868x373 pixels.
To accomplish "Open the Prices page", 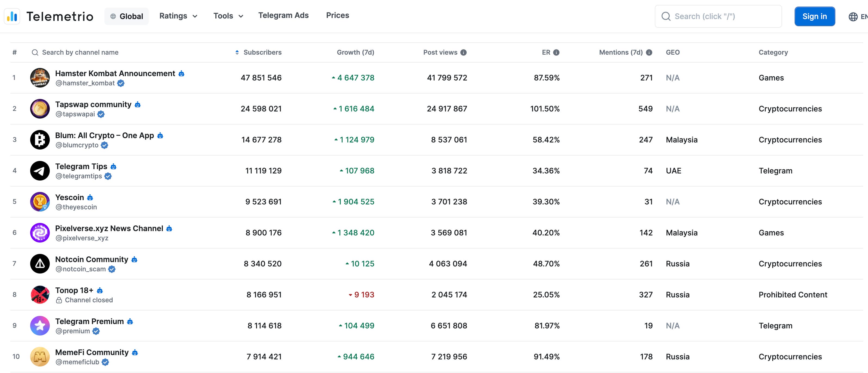I will [x=337, y=15].
